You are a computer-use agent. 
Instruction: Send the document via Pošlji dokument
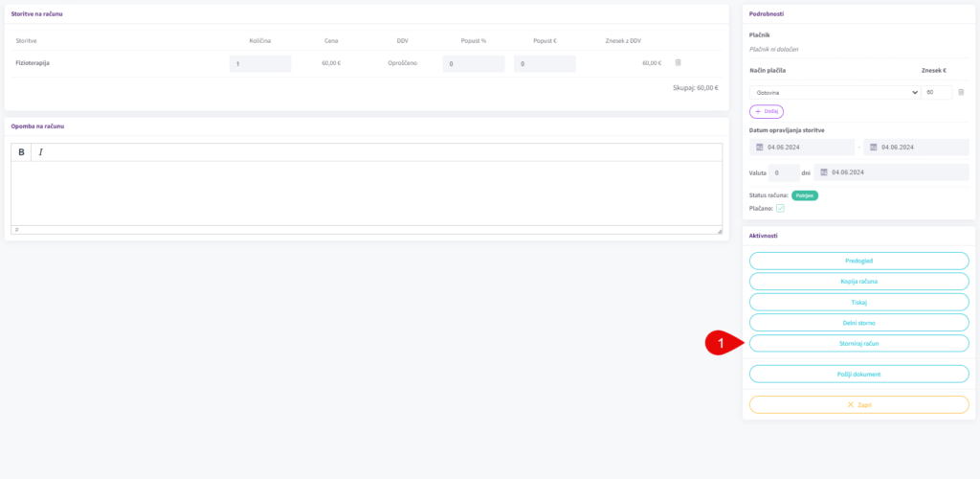(x=858, y=374)
